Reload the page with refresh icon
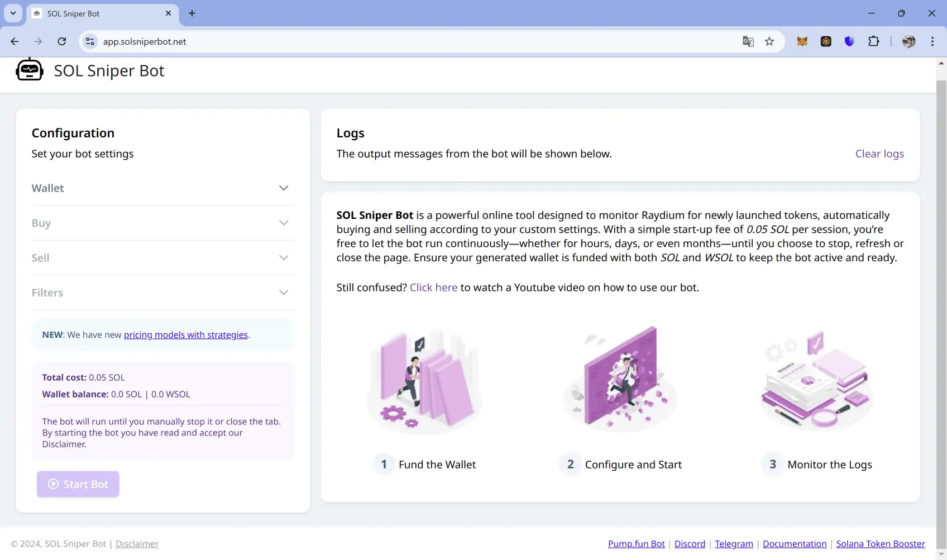 tap(62, 41)
